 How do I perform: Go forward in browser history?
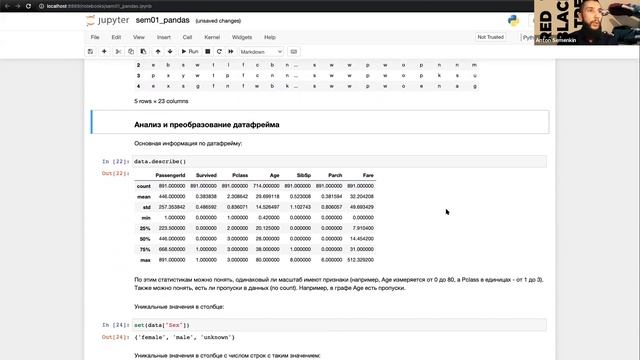point(18,6)
